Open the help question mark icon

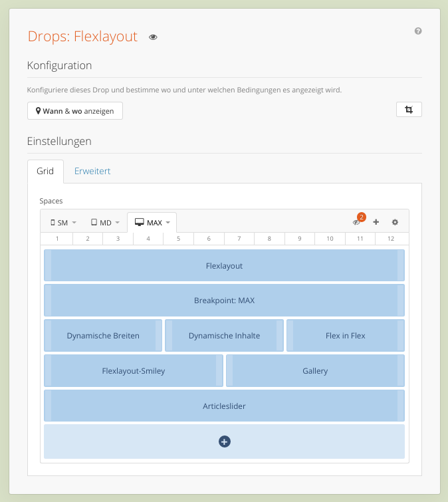[418, 31]
